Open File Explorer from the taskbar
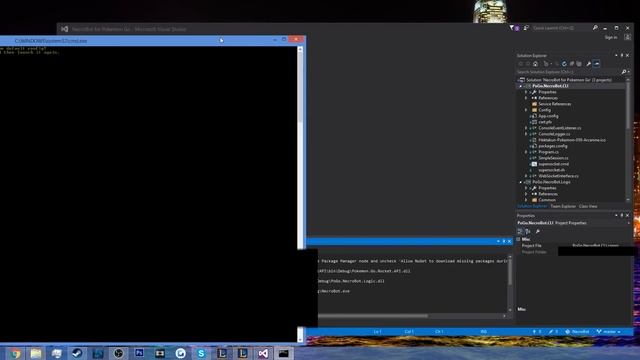This screenshot has height=360, width=640. (36, 353)
